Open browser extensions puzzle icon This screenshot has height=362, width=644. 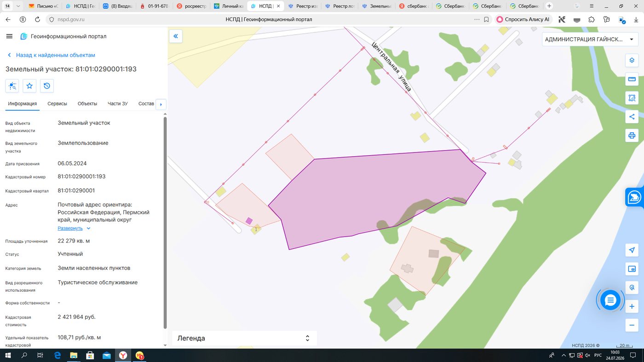(x=592, y=20)
